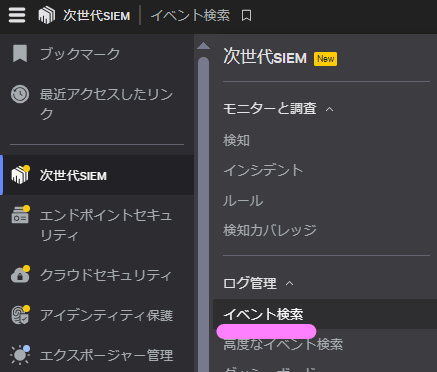Open the ルール link
Screen dimensions: 437x372
pos(243,200)
